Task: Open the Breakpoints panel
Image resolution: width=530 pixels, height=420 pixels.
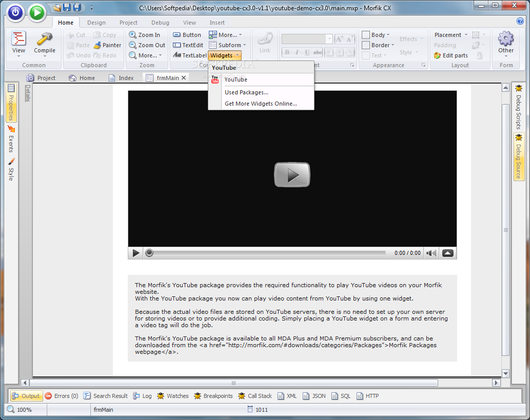Action: point(213,396)
